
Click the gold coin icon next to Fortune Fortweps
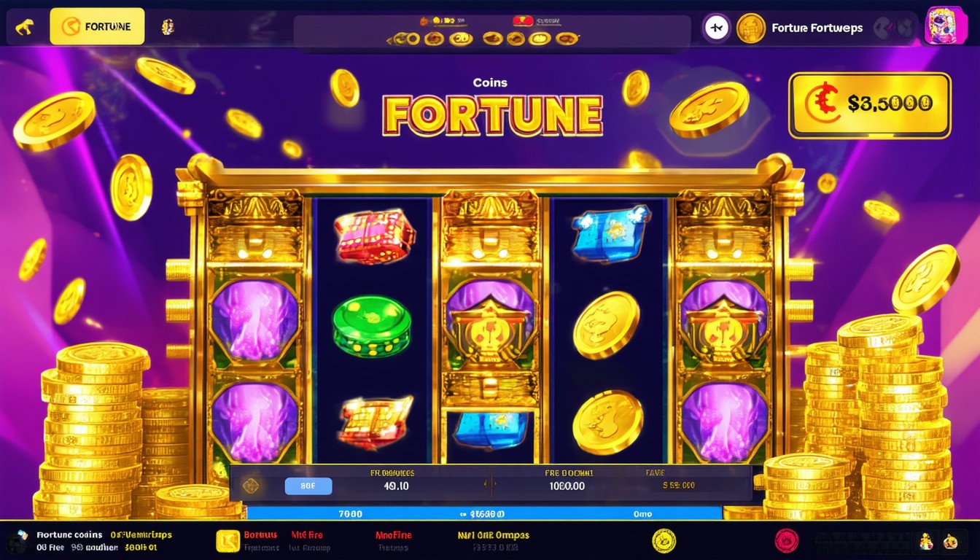click(750, 28)
